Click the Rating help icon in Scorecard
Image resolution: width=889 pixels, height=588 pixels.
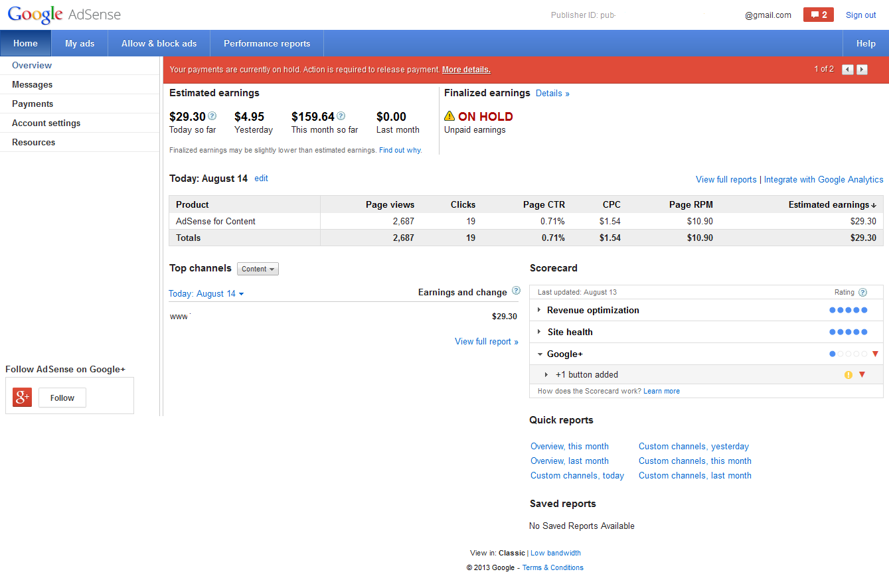(862, 292)
